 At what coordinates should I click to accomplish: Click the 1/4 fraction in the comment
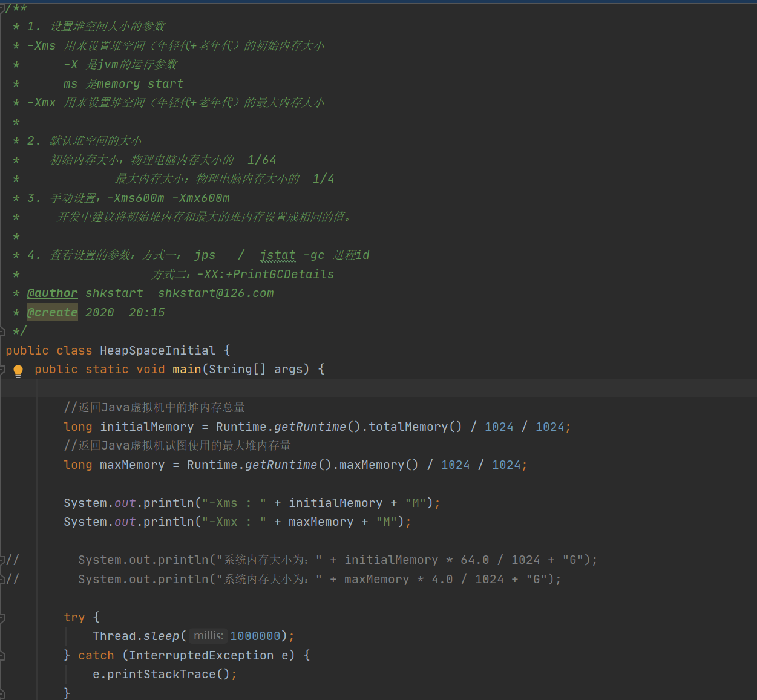coord(324,178)
